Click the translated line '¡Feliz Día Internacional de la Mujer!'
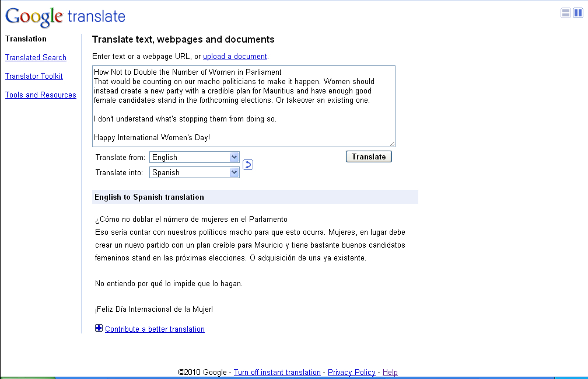Image resolution: width=588 pixels, height=379 pixels. 154,309
